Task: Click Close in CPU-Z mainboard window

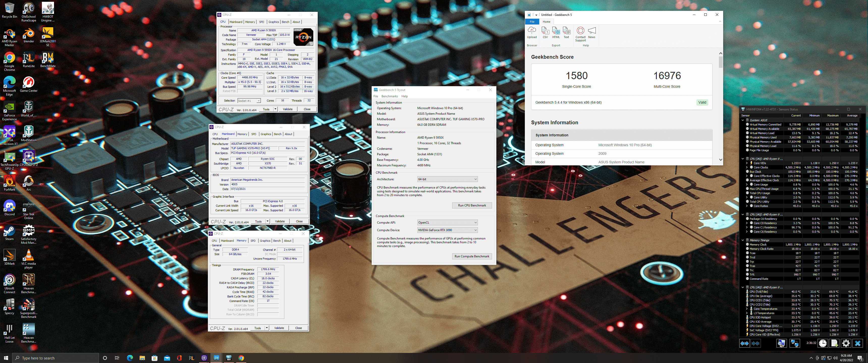Action: pos(299,222)
